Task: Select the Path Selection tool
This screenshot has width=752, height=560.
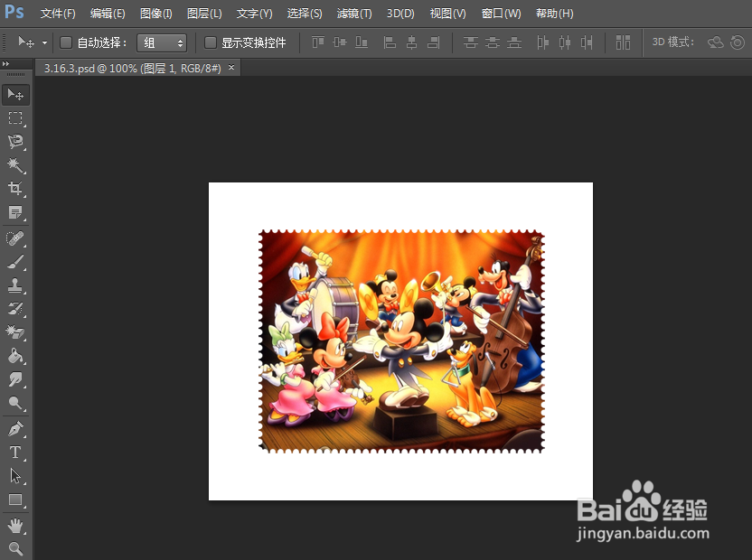Action: click(16, 476)
